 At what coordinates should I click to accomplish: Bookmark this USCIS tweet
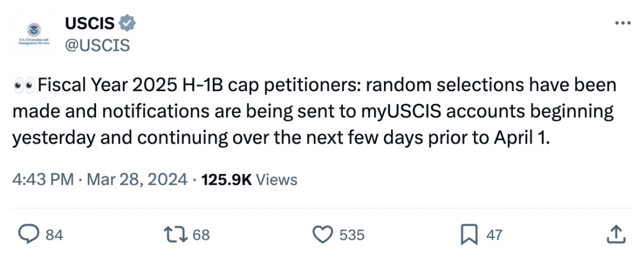[x=469, y=234]
